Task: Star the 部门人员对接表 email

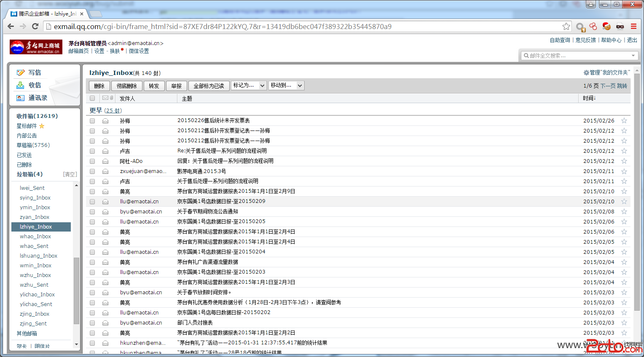Action: pyautogui.click(x=624, y=323)
